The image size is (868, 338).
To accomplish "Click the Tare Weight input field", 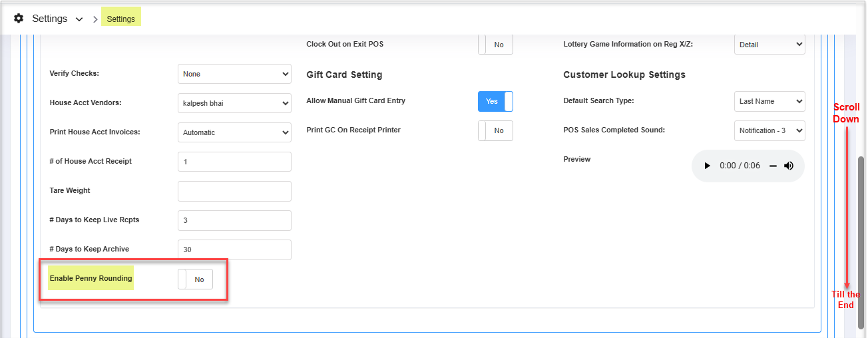I will point(234,191).
